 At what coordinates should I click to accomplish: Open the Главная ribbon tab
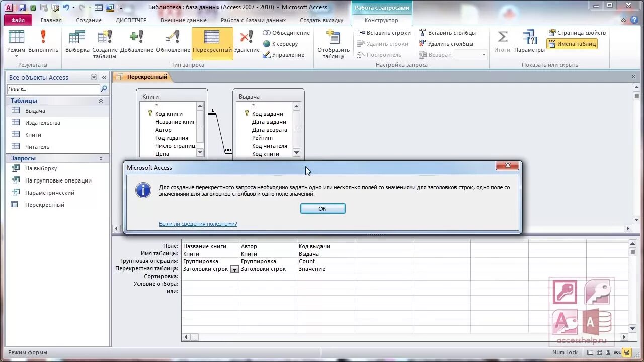pos(51,20)
